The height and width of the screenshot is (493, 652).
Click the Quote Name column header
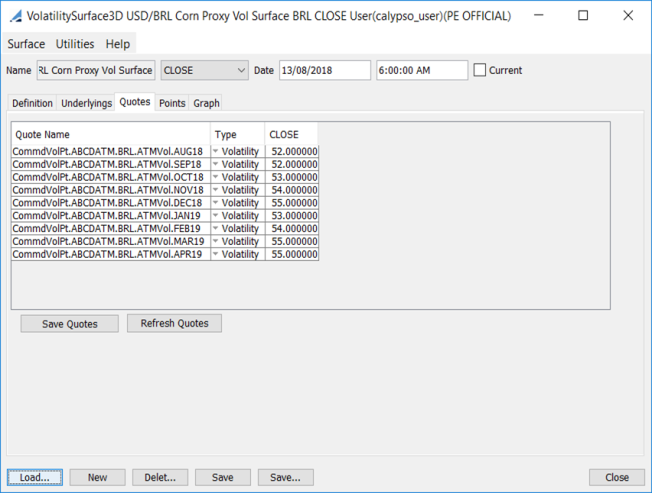[111, 134]
